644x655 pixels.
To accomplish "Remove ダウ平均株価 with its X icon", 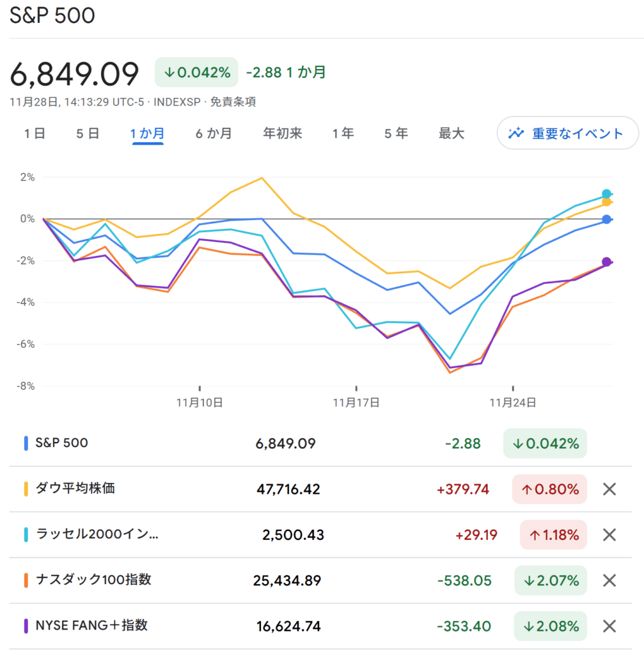I will click(x=609, y=489).
